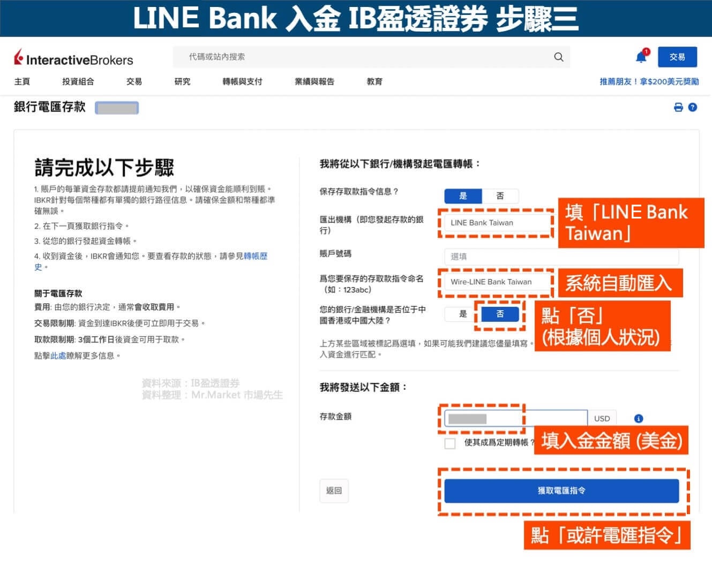Select 否 for saving deposit instruction
The height and width of the screenshot is (588, 712).
pyautogui.click(x=500, y=195)
